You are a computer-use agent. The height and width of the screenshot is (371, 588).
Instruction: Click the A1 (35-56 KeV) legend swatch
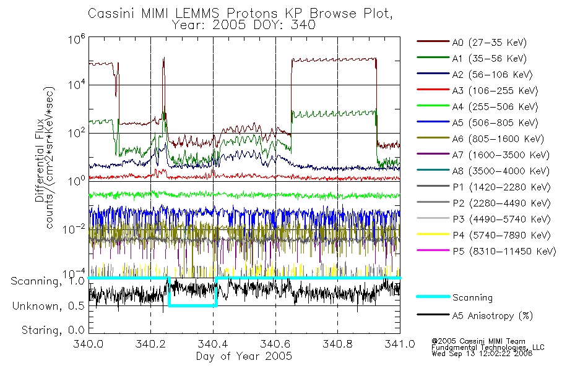(433, 58)
